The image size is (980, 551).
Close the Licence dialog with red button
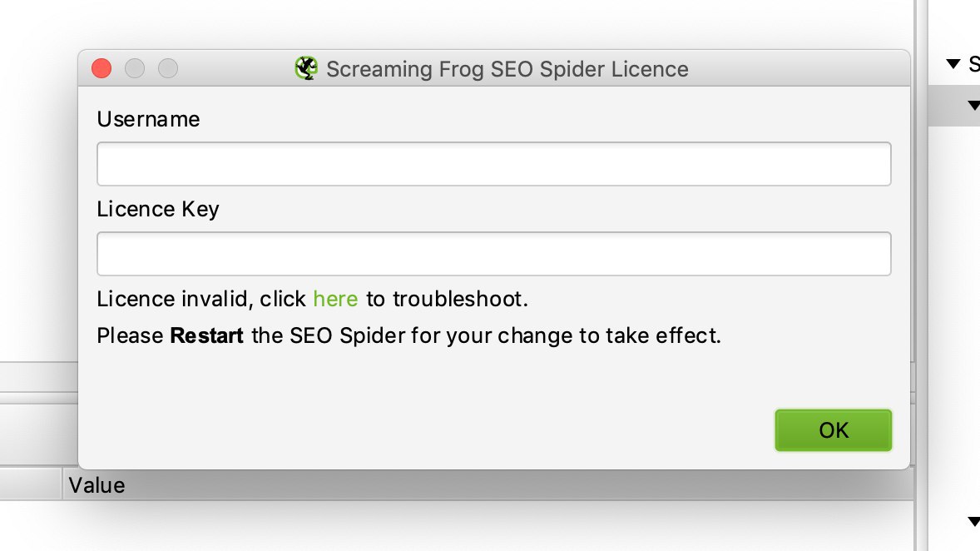101,68
